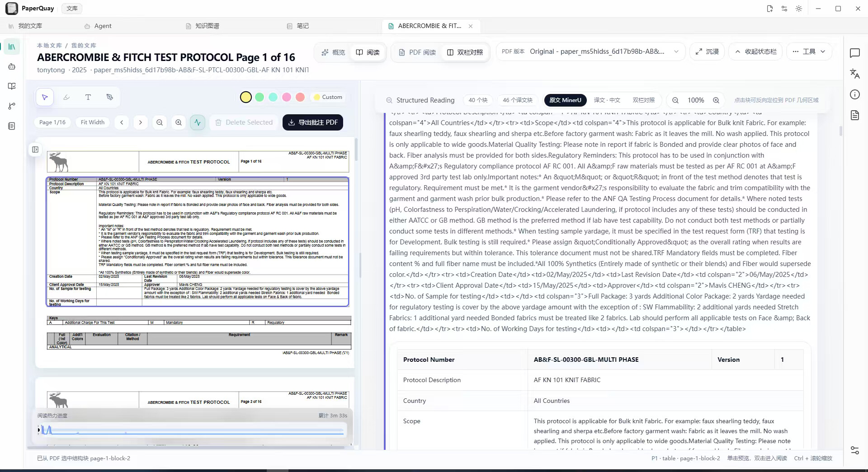Image resolution: width=868 pixels, height=472 pixels.
Task: Click the PaperQuay app logo
Action: [12, 9]
